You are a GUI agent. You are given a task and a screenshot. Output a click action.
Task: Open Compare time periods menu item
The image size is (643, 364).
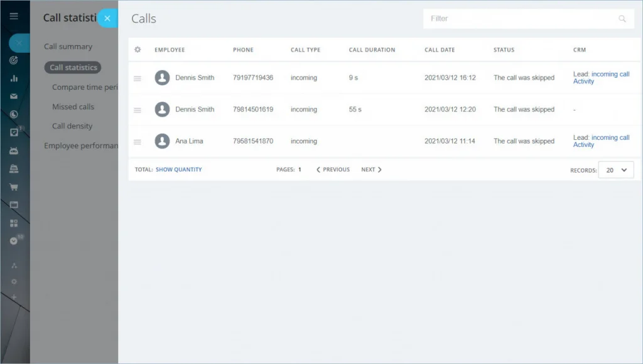click(85, 87)
